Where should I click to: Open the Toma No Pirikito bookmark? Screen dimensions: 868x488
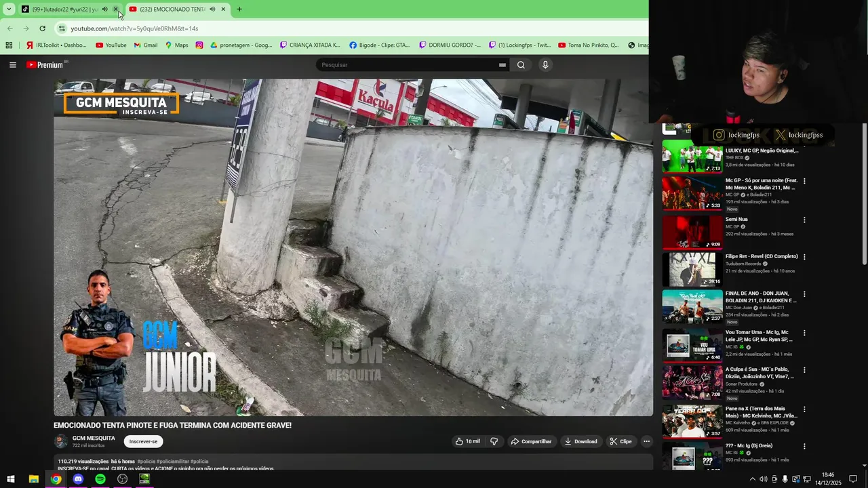coord(589,45)
